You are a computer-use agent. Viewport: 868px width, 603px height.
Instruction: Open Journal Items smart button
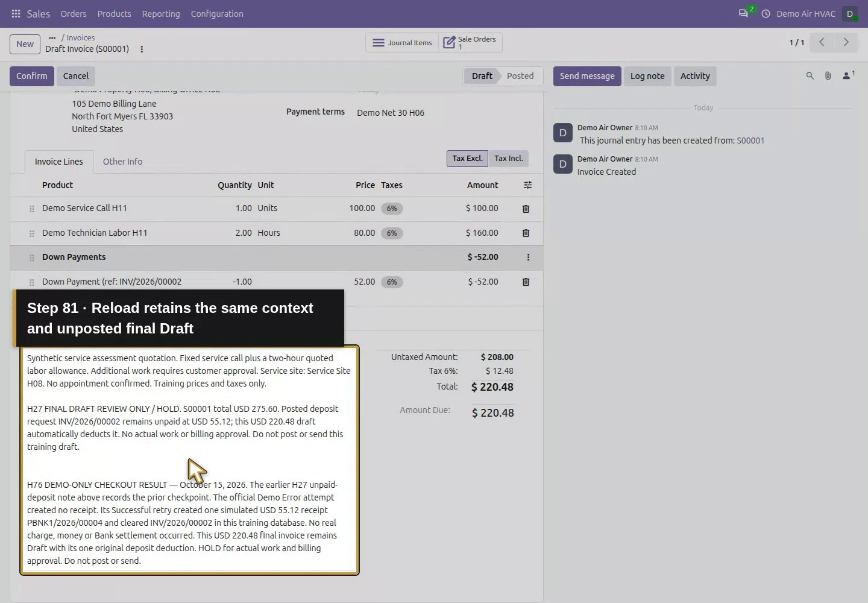click(x=402, y=43)
